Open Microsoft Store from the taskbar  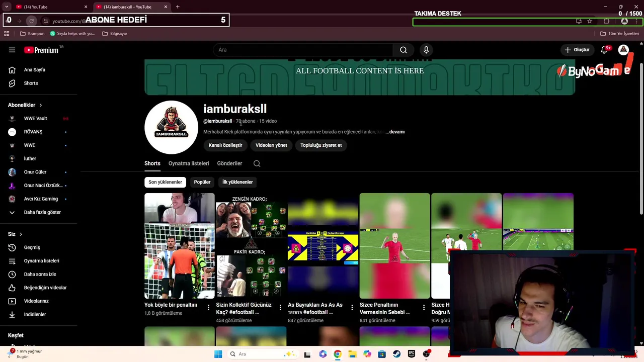[x=382, y=354]
